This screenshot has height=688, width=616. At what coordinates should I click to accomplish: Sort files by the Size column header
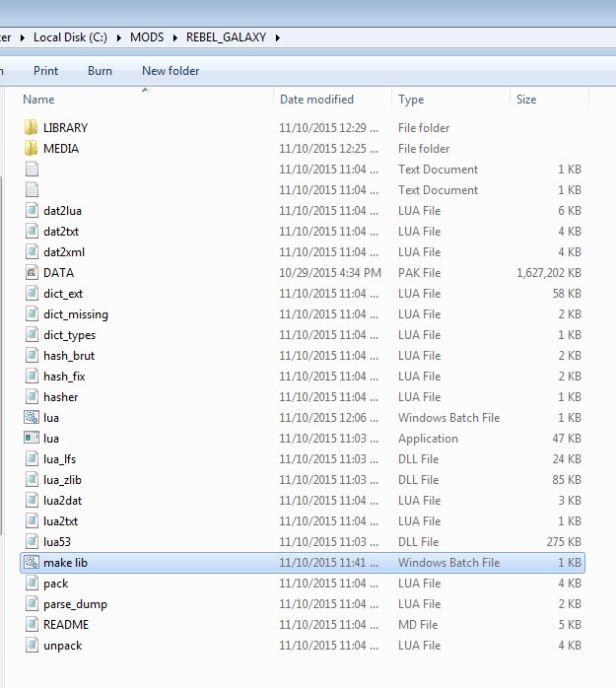526,100
